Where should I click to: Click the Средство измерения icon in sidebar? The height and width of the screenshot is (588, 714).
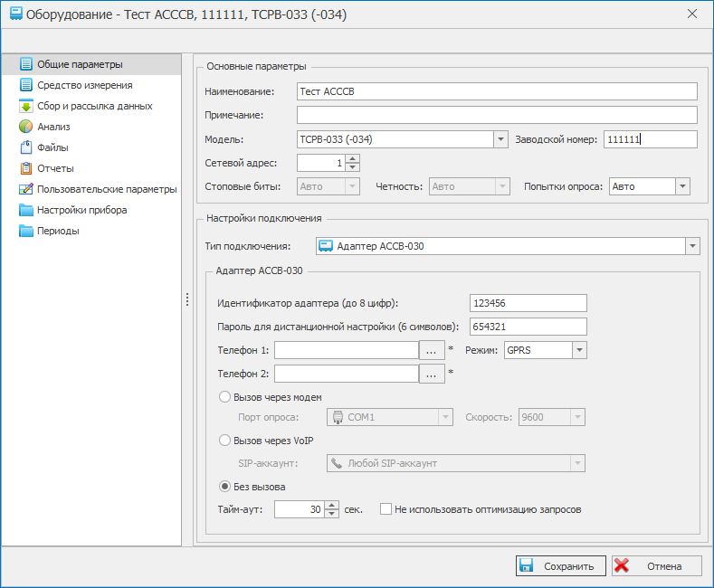pos(26,85)
